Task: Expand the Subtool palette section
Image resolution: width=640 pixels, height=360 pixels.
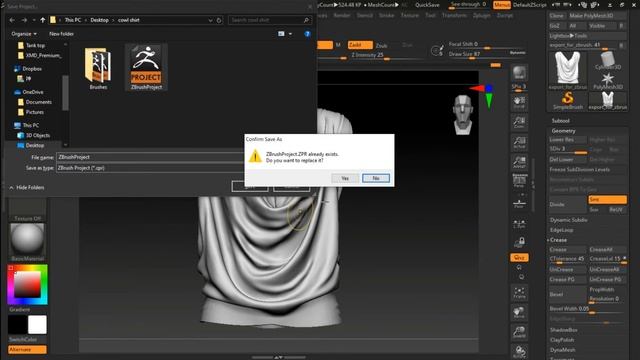Action: point(560,121)
